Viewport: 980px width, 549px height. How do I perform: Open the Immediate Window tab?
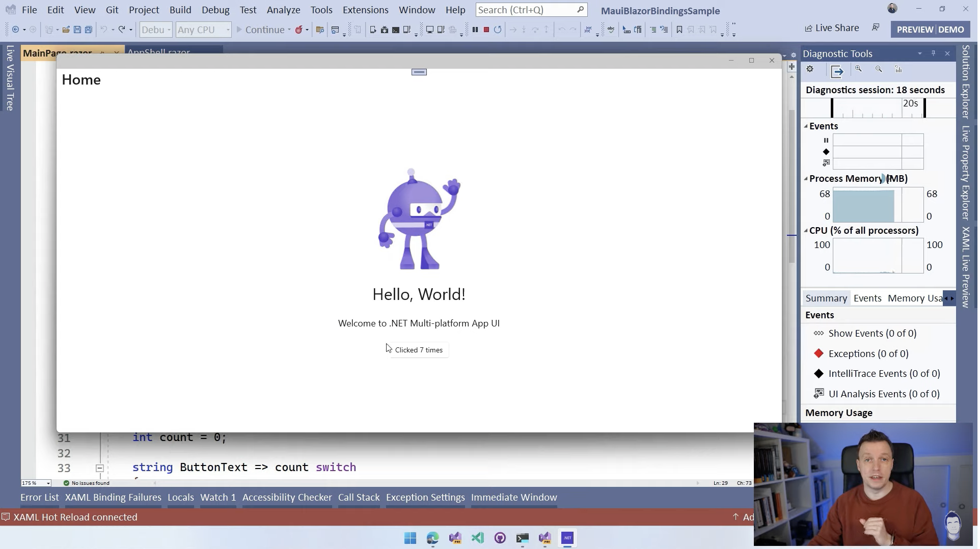pyautogui.click(x=514, y=498)
